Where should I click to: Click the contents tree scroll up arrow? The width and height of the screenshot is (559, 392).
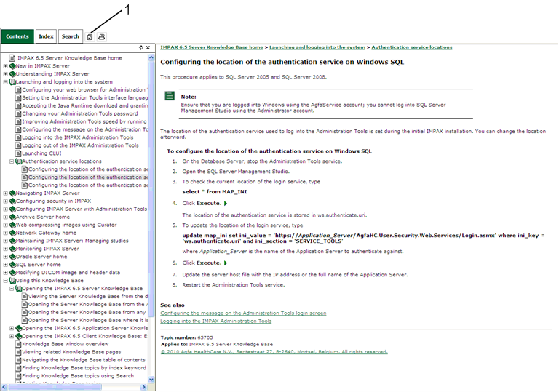tap(151, 57)
